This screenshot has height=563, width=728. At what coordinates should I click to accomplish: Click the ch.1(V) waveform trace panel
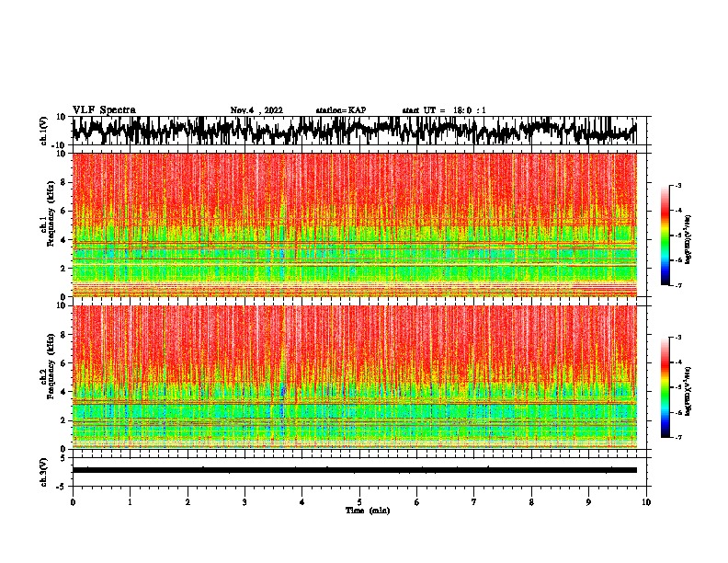(x=359, y=131)
